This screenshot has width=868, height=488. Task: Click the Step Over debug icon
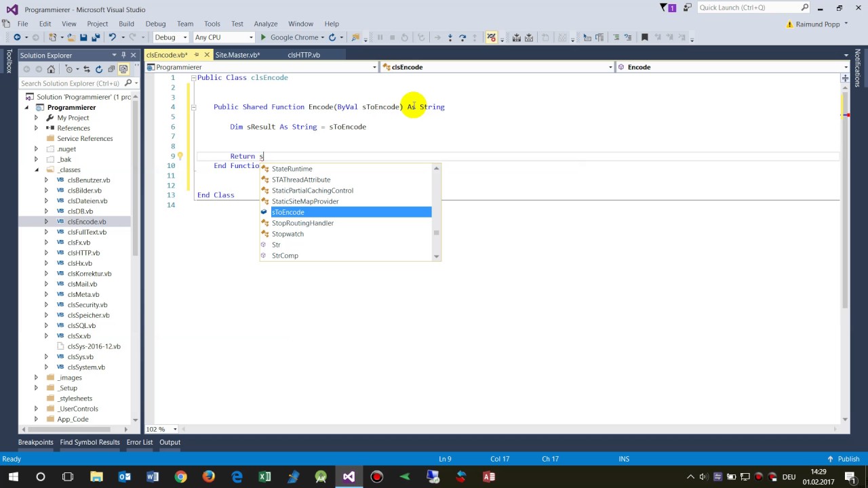462,37
